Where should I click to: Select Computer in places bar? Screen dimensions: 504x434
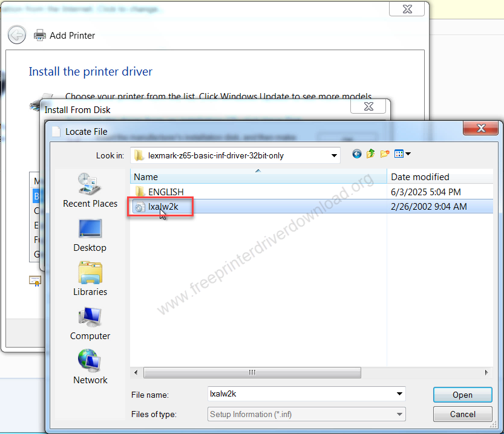point(90,323)
